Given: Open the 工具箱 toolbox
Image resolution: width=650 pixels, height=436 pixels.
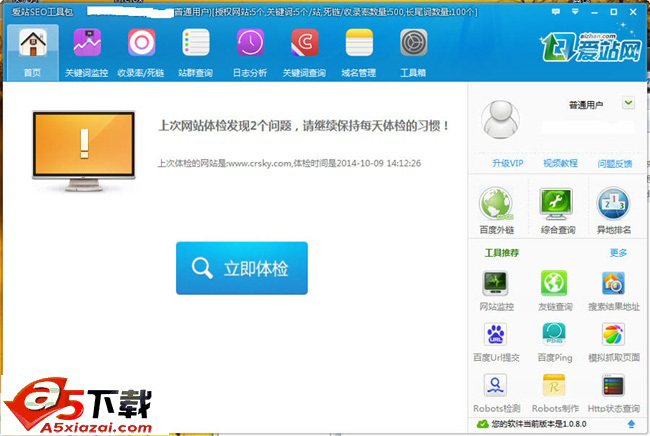Looking at the screenshot, I should click(413, 53).
